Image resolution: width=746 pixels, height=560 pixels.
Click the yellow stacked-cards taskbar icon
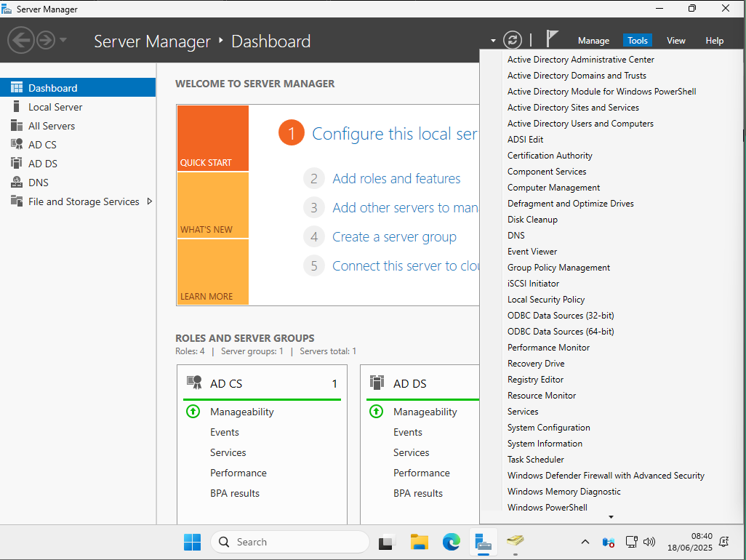point(516,541)
